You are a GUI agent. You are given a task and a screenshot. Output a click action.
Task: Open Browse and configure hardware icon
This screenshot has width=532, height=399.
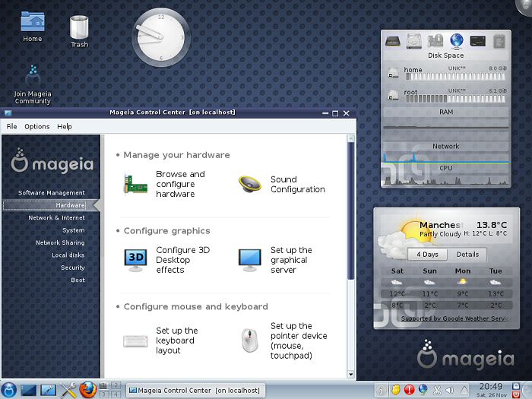point(135,185)
